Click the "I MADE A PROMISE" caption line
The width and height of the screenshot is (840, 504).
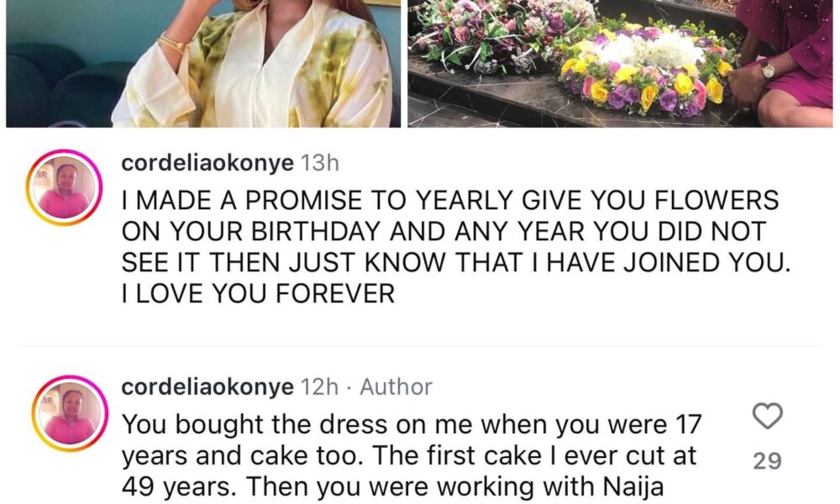tap(450, 202)
